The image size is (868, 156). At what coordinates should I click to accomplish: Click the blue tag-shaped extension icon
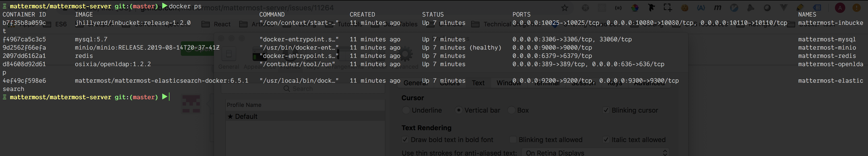817,8
